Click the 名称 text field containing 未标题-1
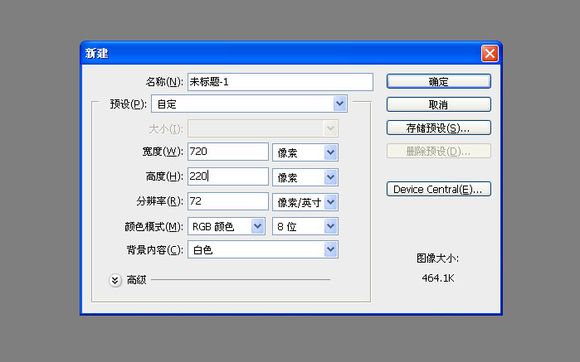 280,82
